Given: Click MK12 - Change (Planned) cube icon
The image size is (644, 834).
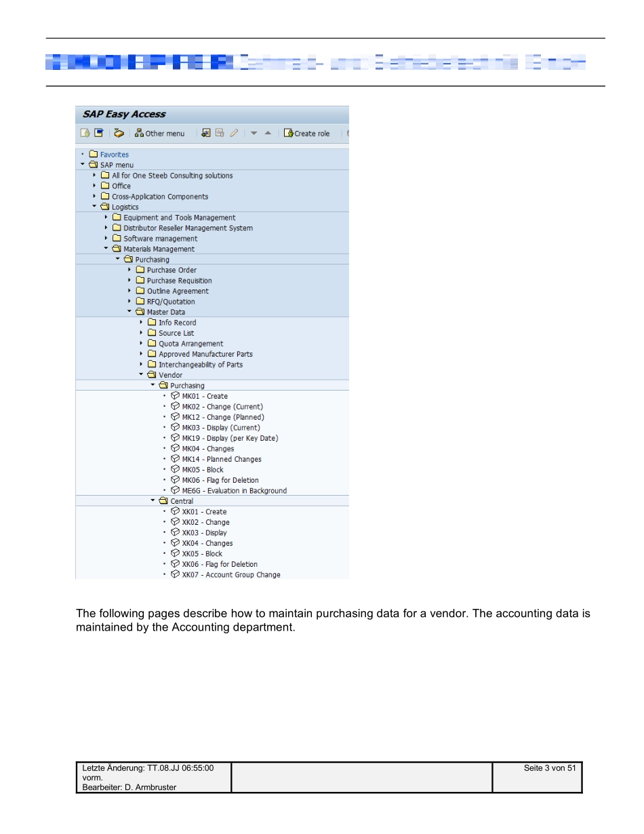Looking at the screenshot, I should pos(175,416).
